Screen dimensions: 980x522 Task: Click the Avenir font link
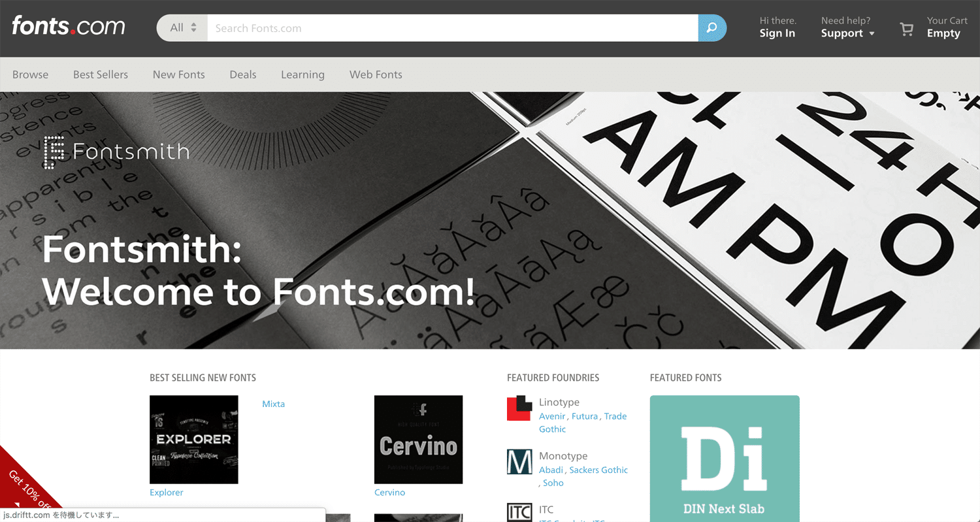point(552,416)
